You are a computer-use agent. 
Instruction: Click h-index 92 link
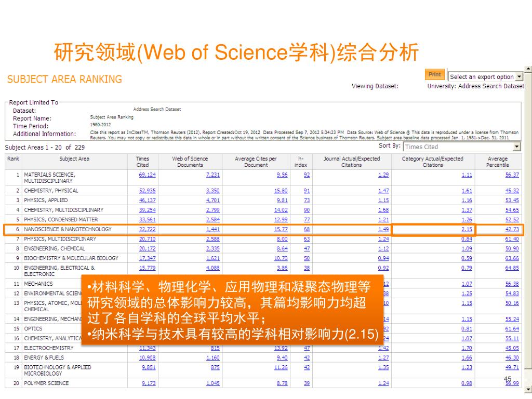click(x=307, y=175)
